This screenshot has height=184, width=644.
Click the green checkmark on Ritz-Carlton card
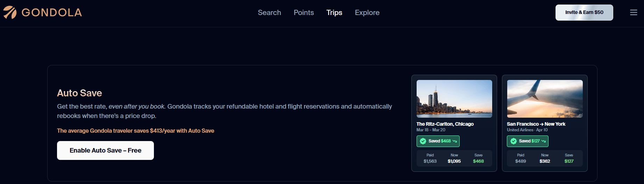tap(423, 141)
